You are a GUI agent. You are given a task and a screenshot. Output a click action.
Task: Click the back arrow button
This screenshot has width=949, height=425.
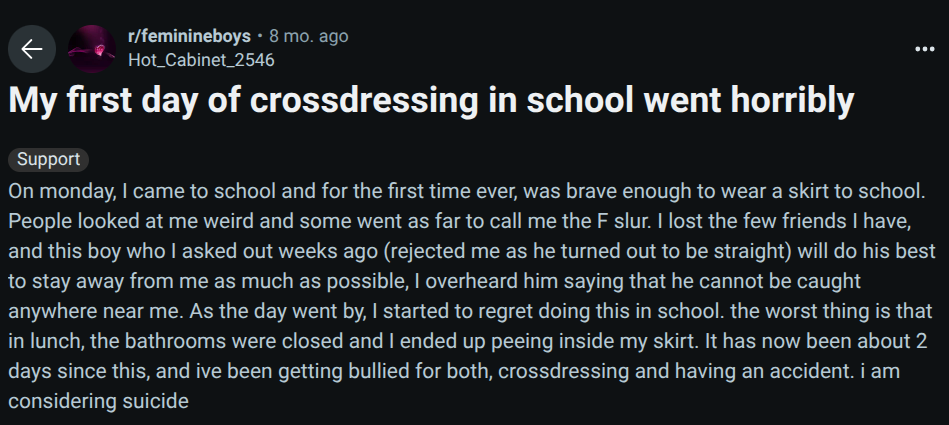(32, 48)
